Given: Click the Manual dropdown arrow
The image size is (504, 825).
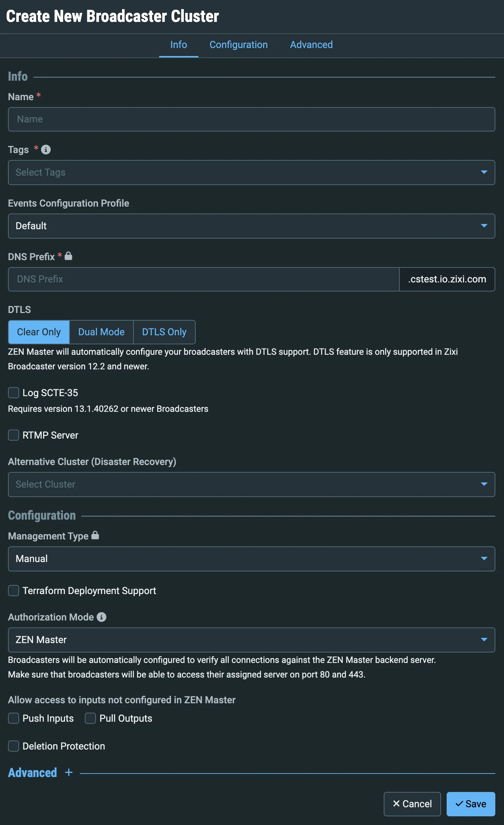Looking at the screenshot, I should pyautogui.click(x=484, y=559).
